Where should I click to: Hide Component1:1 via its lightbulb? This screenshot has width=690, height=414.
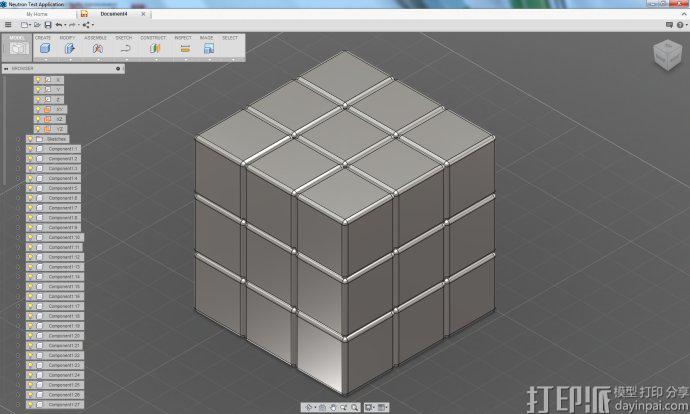click(30, 149)
